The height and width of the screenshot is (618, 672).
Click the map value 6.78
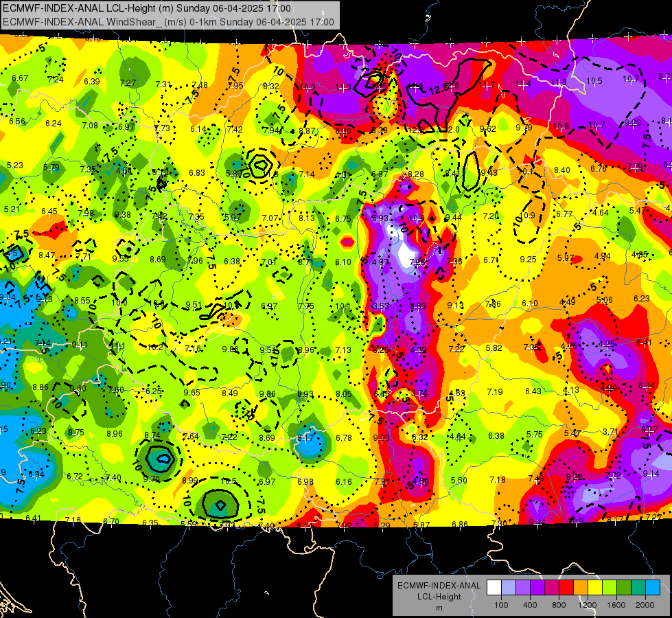344,437
